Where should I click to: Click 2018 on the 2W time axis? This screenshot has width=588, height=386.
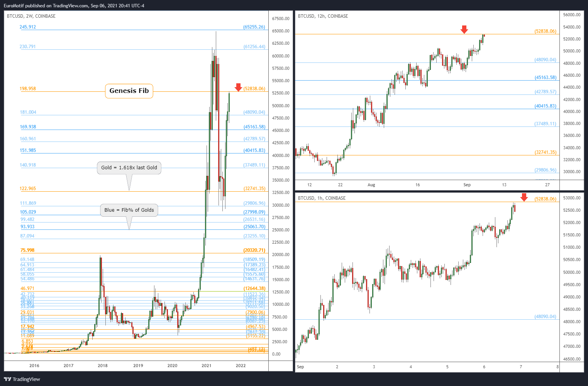pos(103,366)
